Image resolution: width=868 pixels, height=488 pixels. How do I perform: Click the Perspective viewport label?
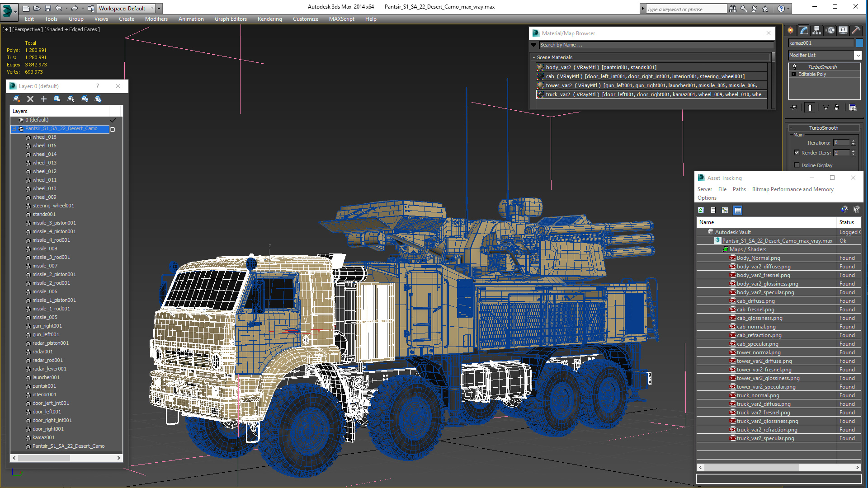tap(28, 29)
